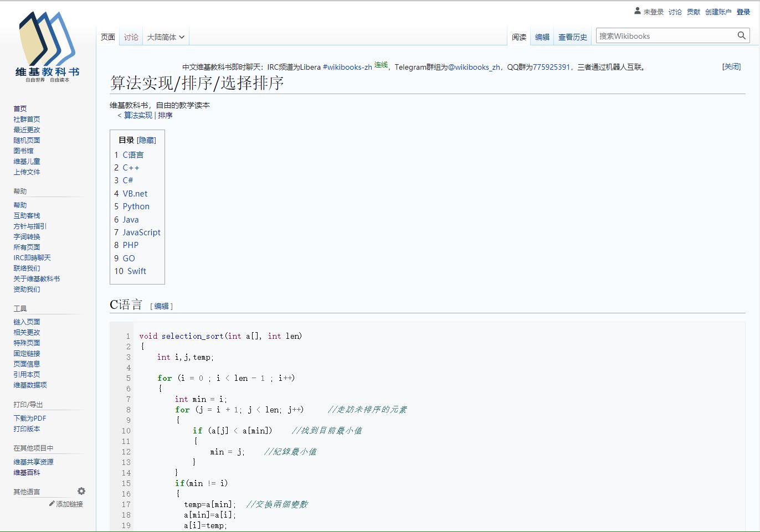Open 上传文件 in sidebar
760x532 pixels.
pyautogui.click(x=27, y=172)
